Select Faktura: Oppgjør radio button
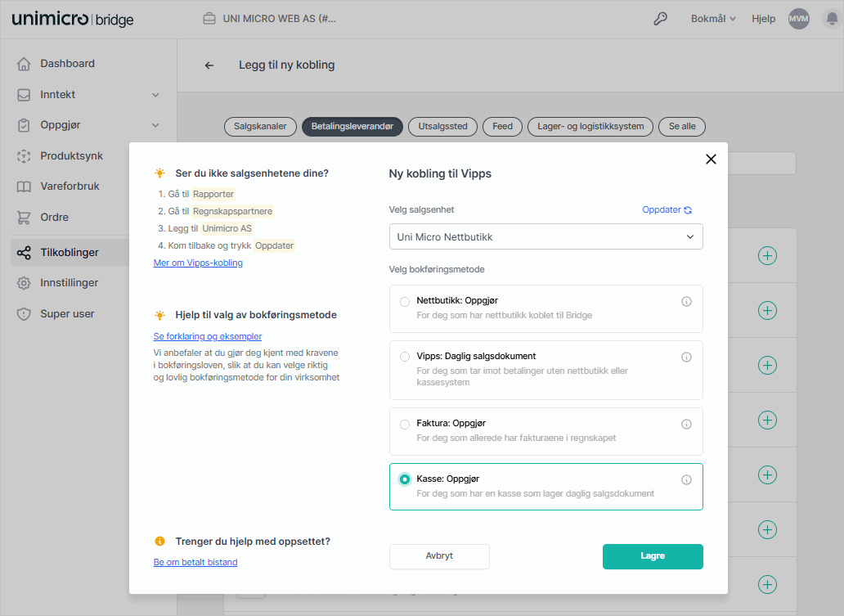This screenshot has height=616, width=844. 405,425
